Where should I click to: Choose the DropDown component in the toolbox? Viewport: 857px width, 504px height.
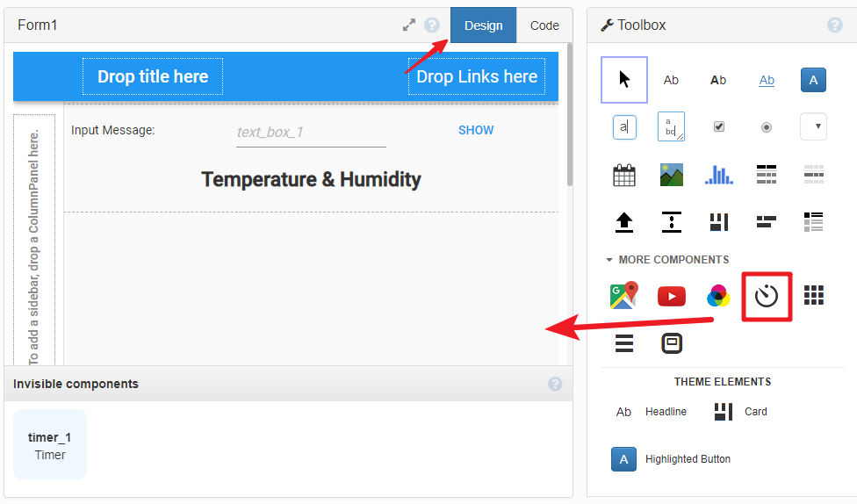(813, 126)
